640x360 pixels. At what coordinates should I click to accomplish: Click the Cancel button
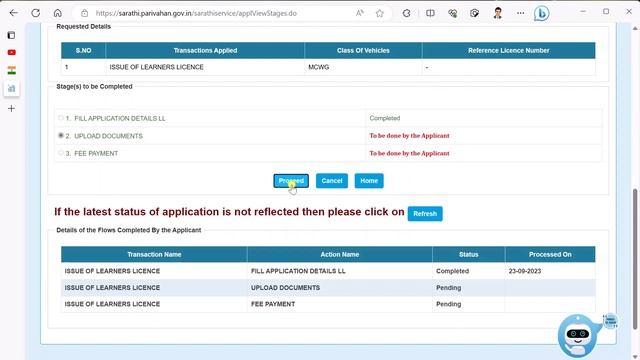tap(332, 181)
